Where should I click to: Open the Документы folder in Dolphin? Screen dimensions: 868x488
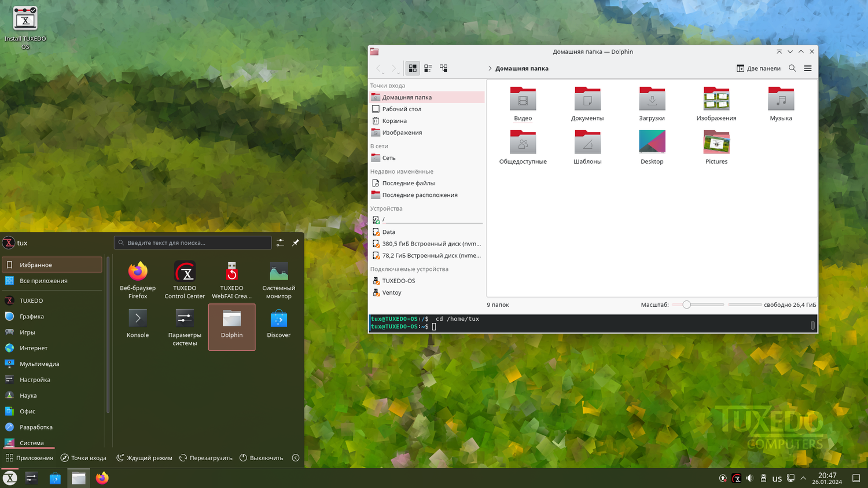(587, 104)
